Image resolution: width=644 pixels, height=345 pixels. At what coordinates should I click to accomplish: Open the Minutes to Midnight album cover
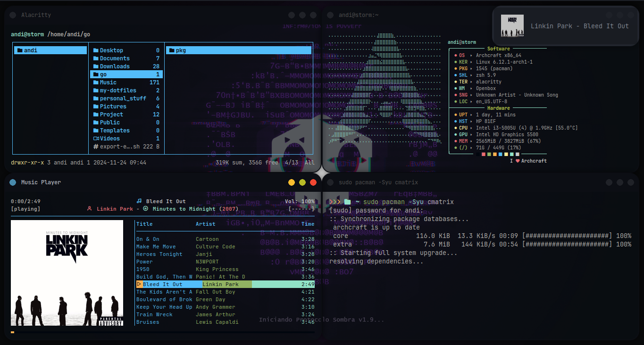tap(67, 273)
